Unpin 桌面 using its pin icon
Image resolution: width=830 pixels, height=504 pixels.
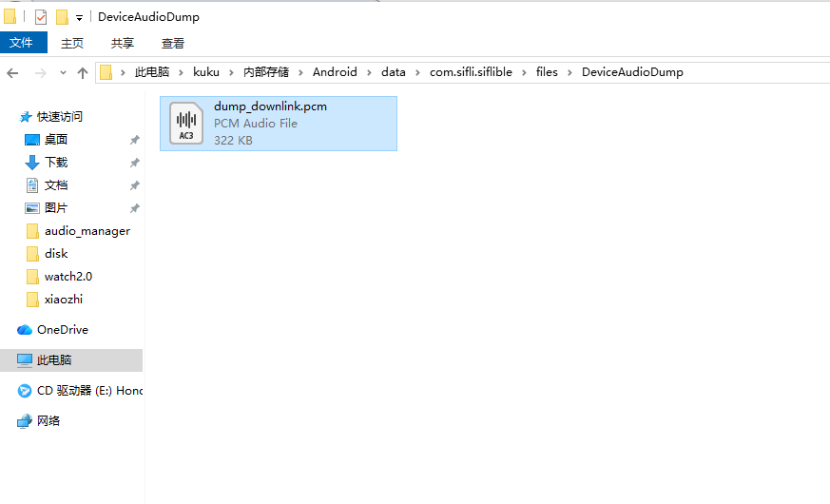[x=134, y=140]
